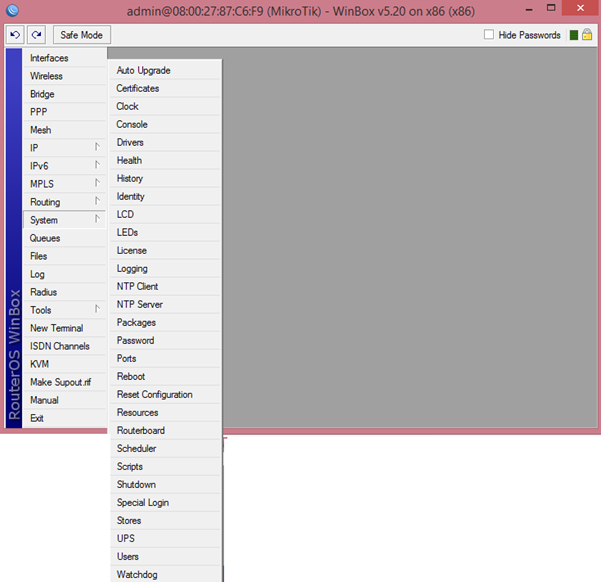Select LEDs from System submenu
601x582 pixels.
point(165,232)
